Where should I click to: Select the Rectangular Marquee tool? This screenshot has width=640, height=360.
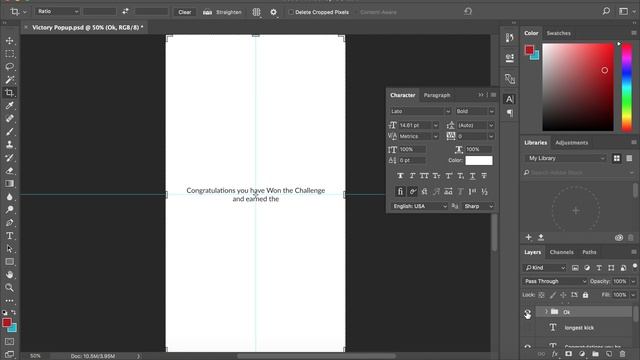[9, 54]
